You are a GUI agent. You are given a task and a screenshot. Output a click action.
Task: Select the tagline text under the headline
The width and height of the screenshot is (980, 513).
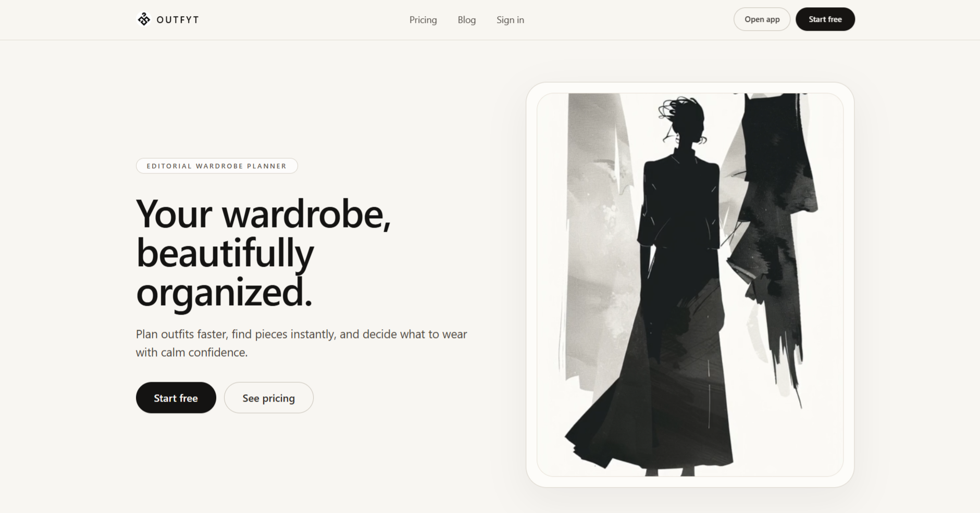click(x=301, y=343)
